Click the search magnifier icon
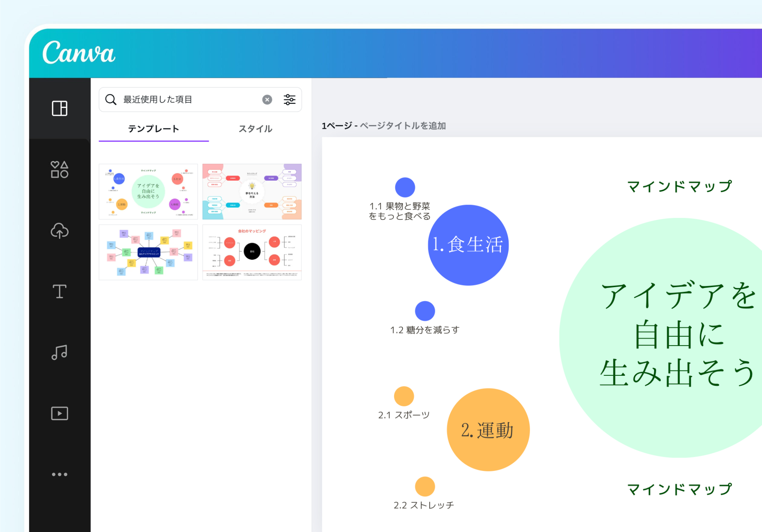 pyautogui.click(x=111, y=99)
